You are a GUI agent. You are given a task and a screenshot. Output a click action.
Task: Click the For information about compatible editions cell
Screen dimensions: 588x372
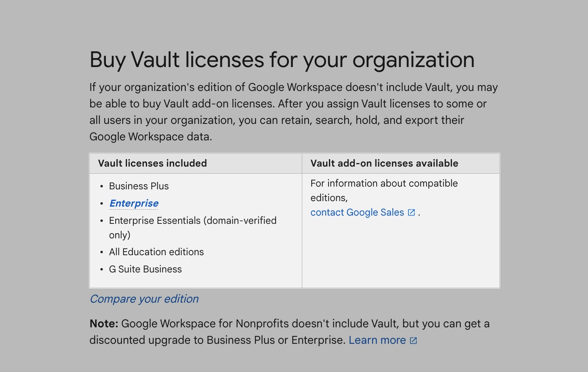(x=384, y=191)
